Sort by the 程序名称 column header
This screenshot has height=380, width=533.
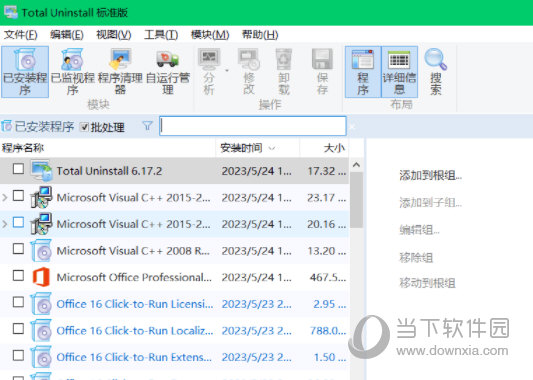pyautogui.click(x=107, y=148)
